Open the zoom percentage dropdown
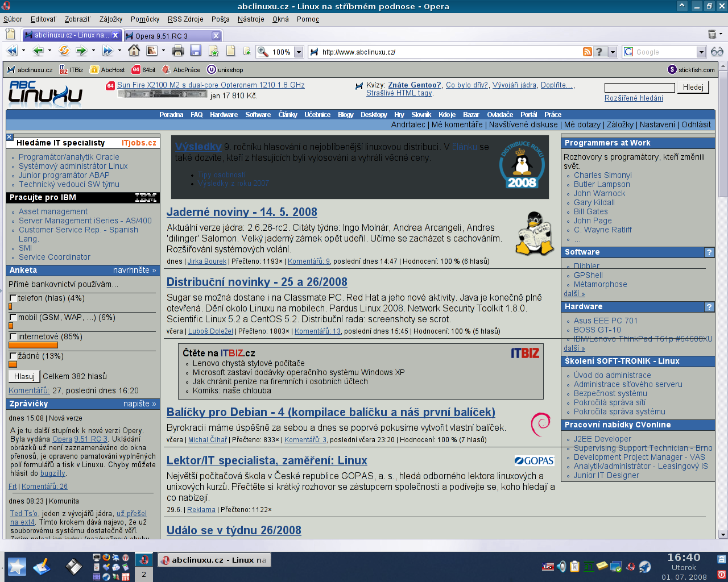Screen dimensions: 728x582 tap(299, 52)
